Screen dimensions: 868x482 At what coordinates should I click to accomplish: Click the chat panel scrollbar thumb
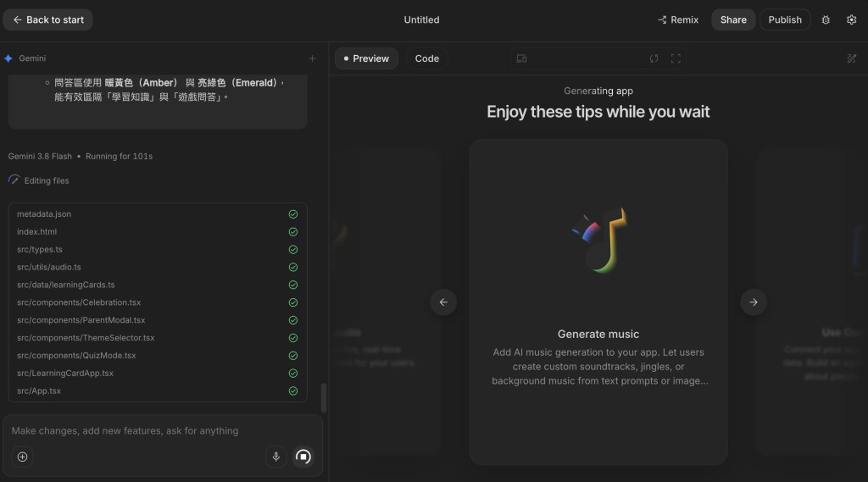click(324, 397)
